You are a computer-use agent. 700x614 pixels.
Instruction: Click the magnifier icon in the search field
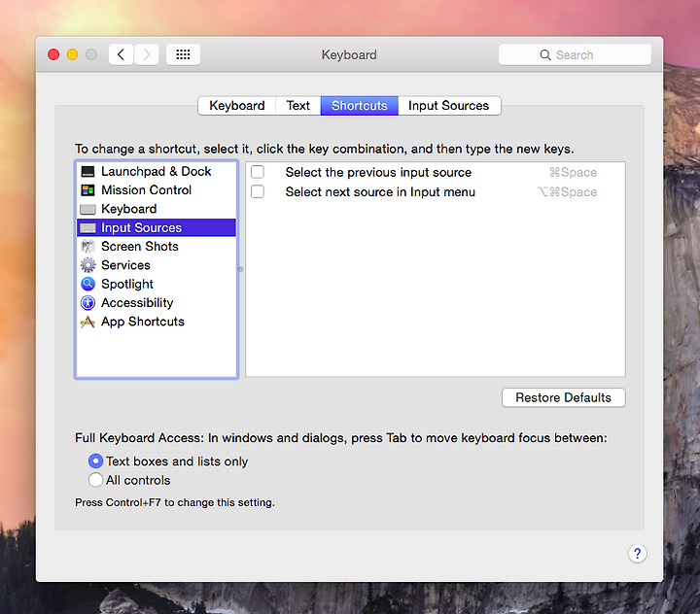(x=545, y=54)
